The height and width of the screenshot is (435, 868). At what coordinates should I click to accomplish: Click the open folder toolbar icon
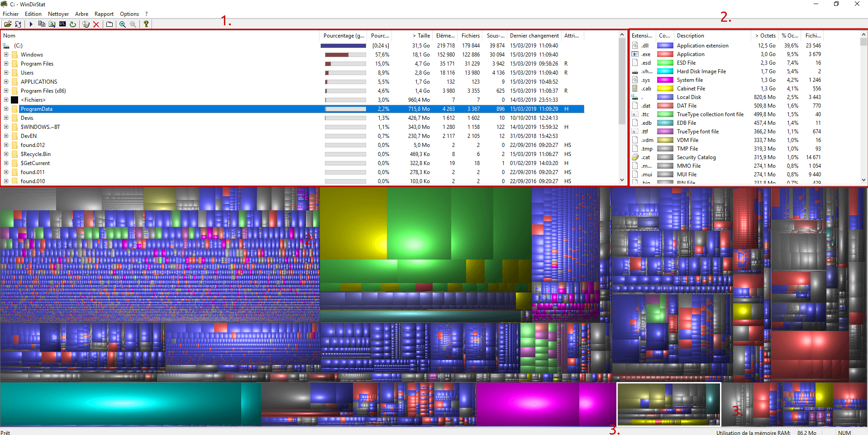click(8, 24)
